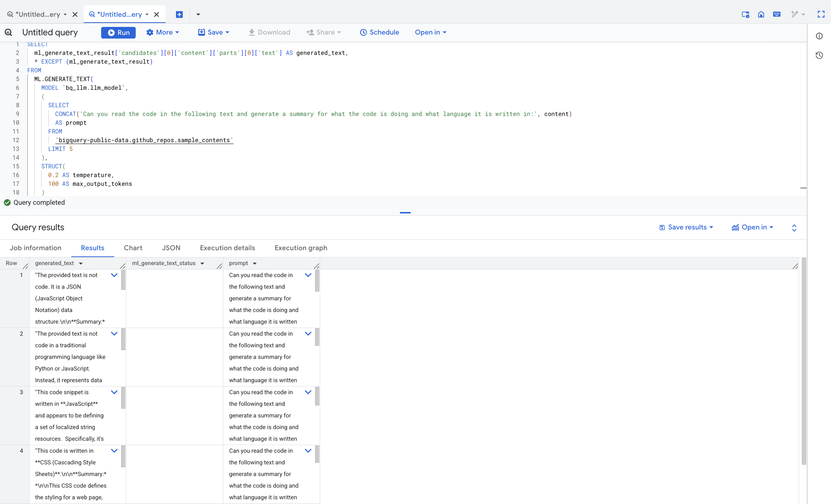The height and width of the screenshot is (504, 831).
Task: Click the sample_contents table link in editor
Action: (144, 140)
